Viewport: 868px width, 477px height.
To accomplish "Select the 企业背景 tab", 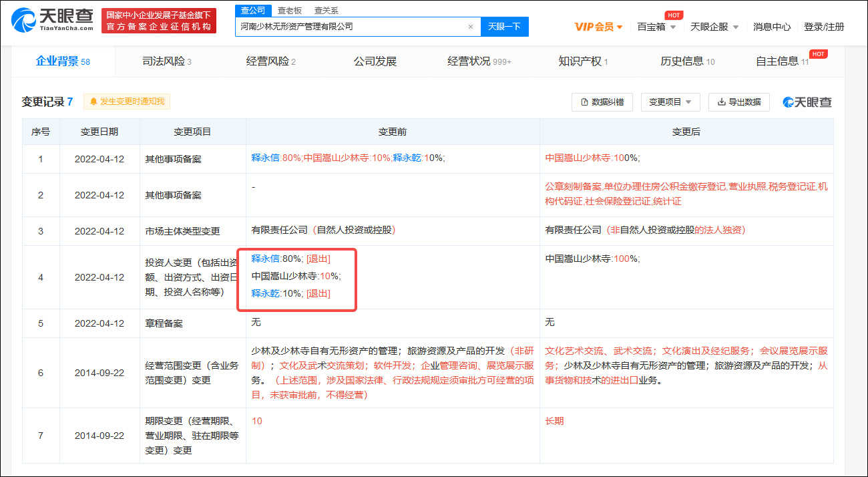I will (63, 61).
